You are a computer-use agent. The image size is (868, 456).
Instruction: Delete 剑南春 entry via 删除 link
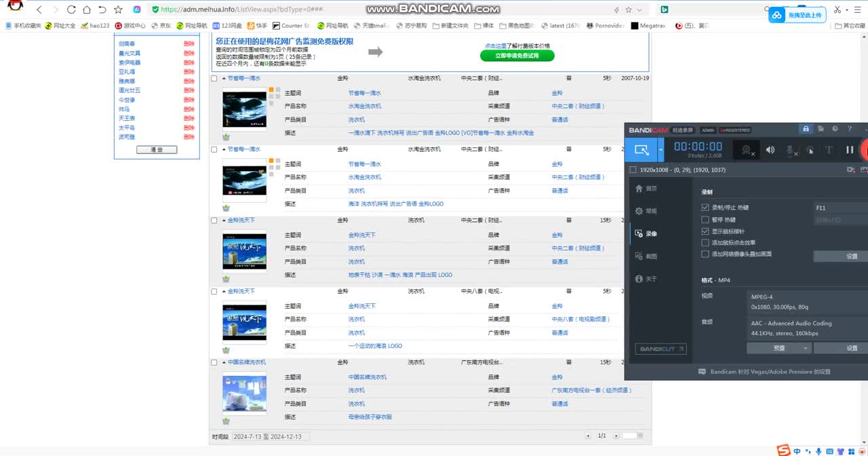pyautogui.click(x=189, y=43)
